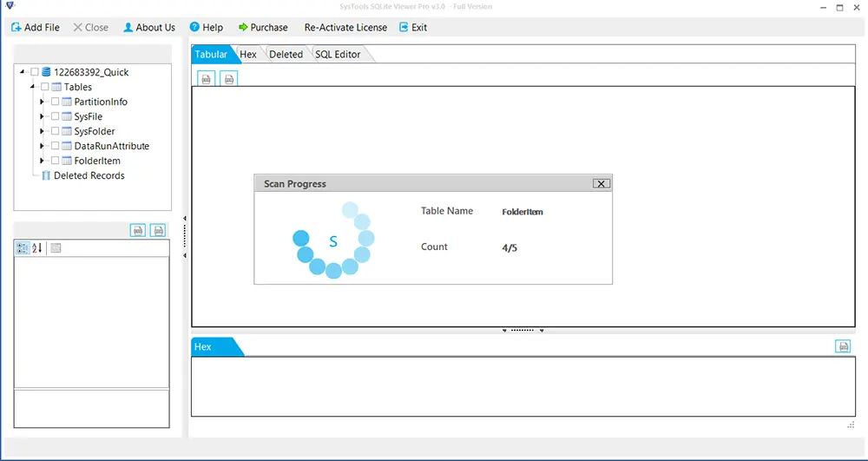Open Help from the toolbar

point(206,27)
